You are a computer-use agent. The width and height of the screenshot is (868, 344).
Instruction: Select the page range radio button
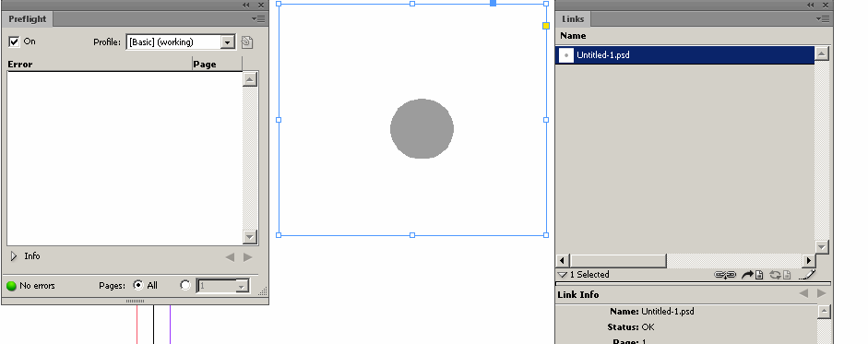click(185, 285)
